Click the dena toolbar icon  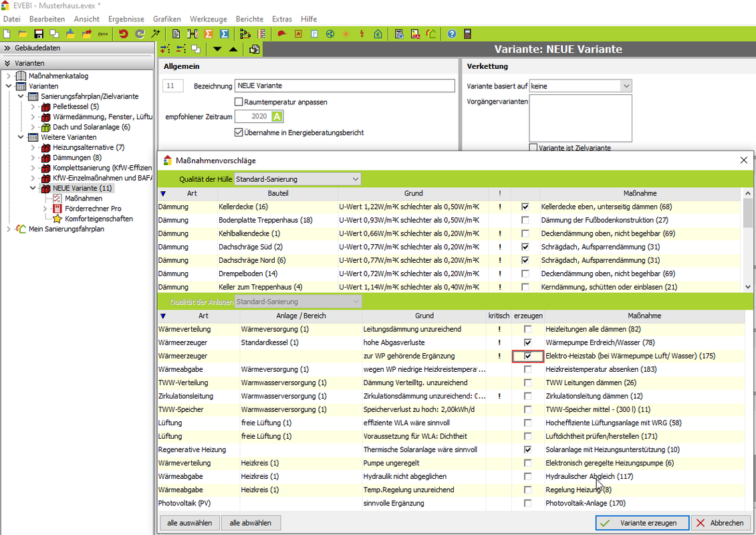pos(103,33)
